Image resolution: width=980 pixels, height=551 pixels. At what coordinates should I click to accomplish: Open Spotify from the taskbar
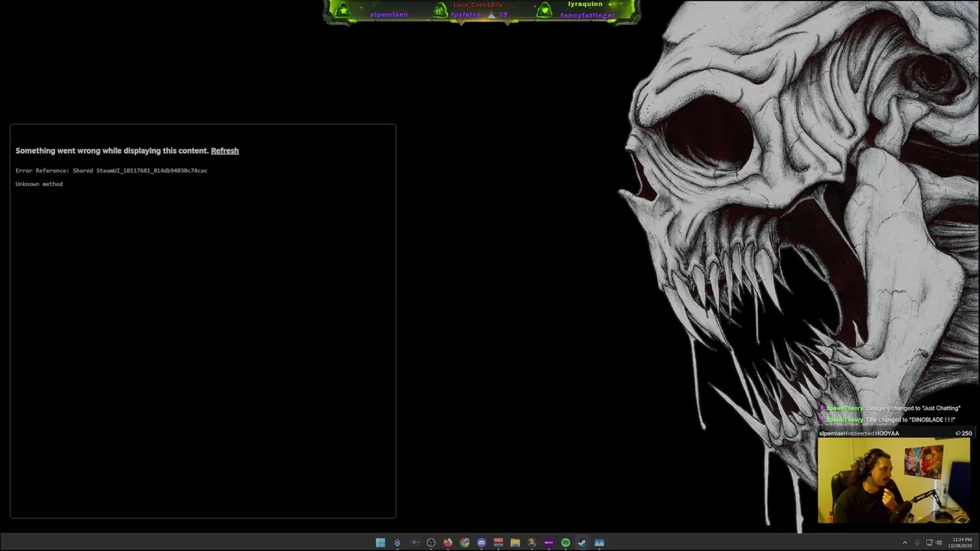[x=566, y=543]
